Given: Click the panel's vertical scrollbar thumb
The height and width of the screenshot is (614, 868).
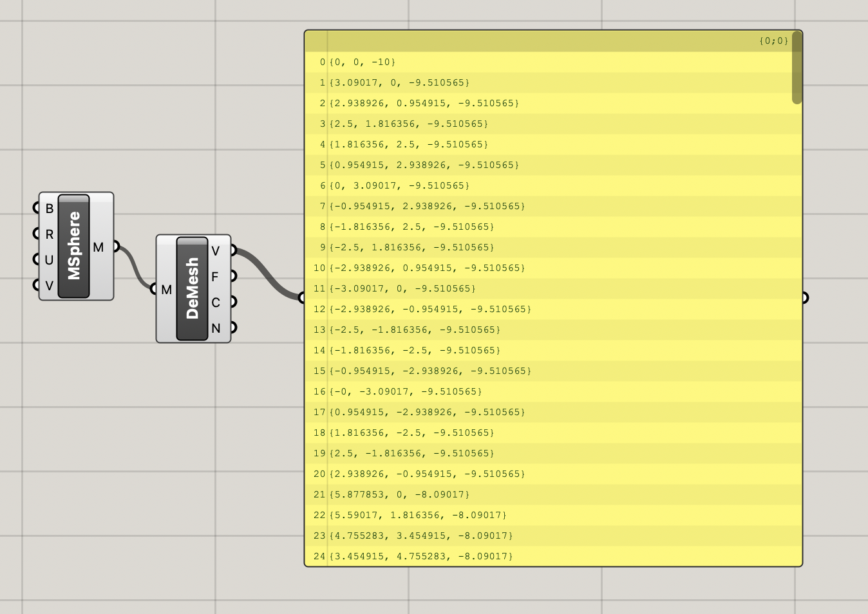Looking at the screenshot, I should [x=797, y=68].
